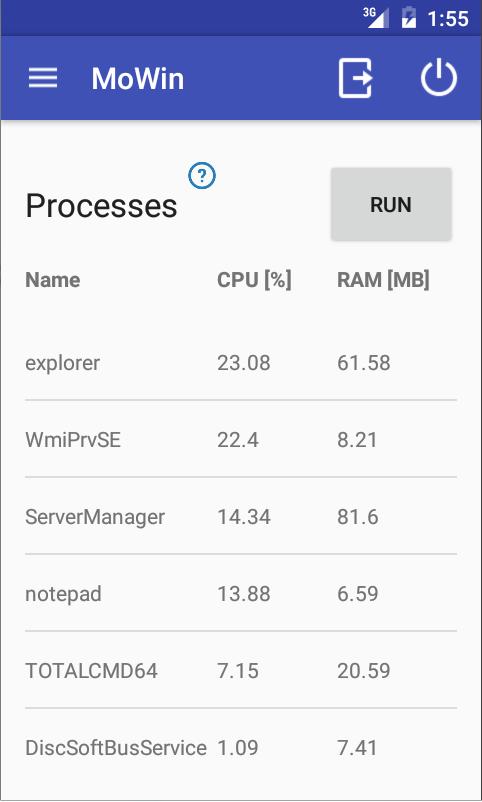Image resolution: width=482 pixels, height=802 pixels.
Task: Tap TOTALCMD64 RAM value 20.59
Action: 364,670
